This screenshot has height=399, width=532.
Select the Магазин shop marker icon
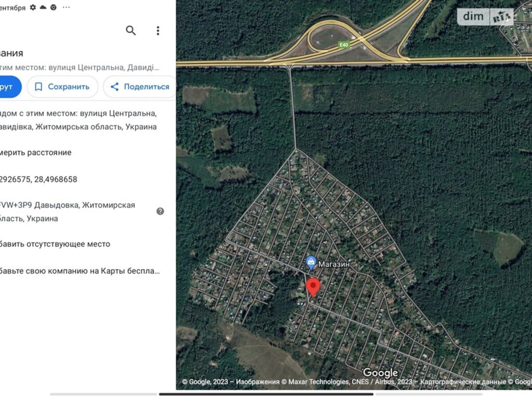point(311,263)
